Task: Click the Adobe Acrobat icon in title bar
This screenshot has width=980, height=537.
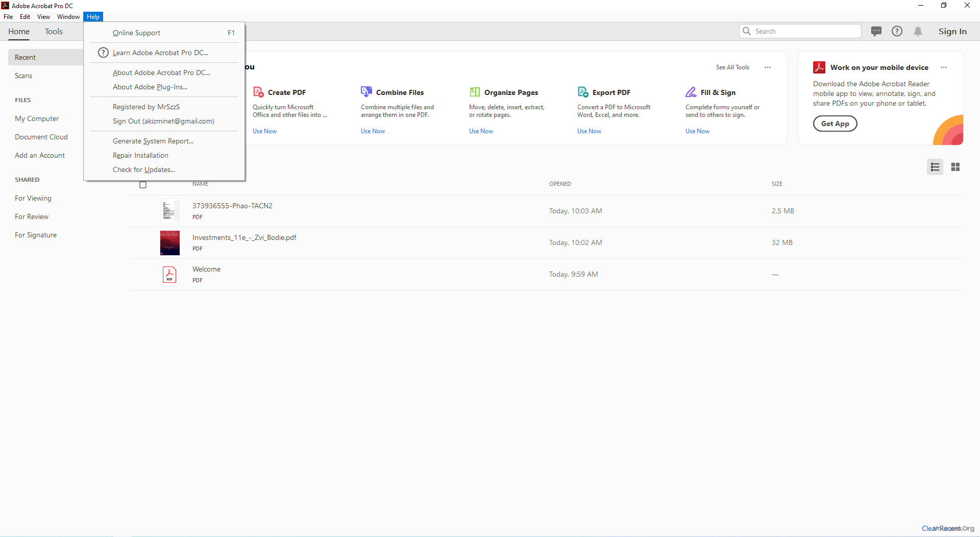Action: [5, 6]
